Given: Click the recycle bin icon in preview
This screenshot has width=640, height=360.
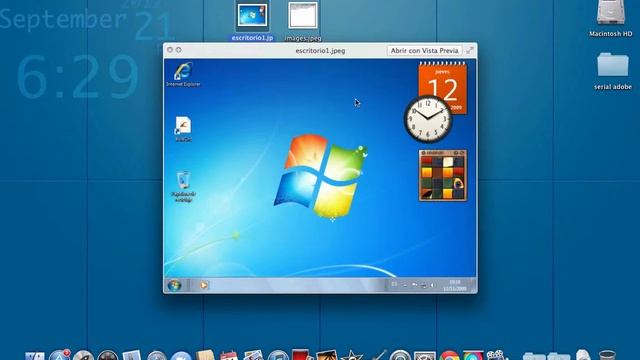Looking at the screenshot, I should pyautogui.click(x=183, y=181).
